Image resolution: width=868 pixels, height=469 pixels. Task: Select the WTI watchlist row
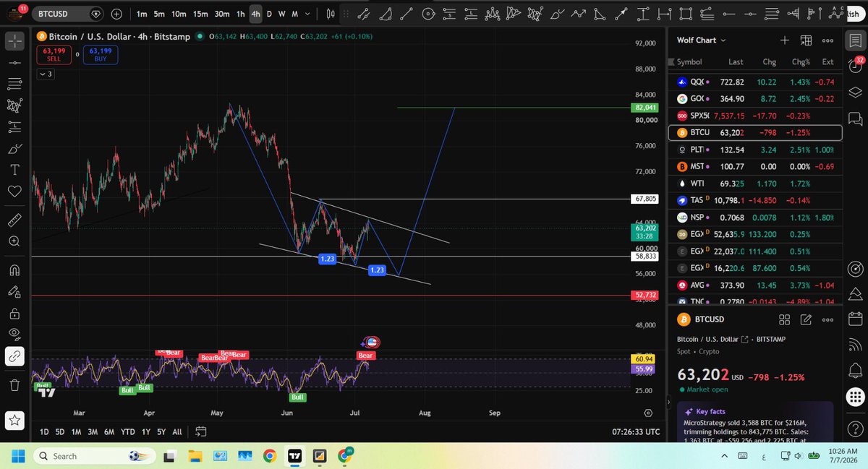755,184
